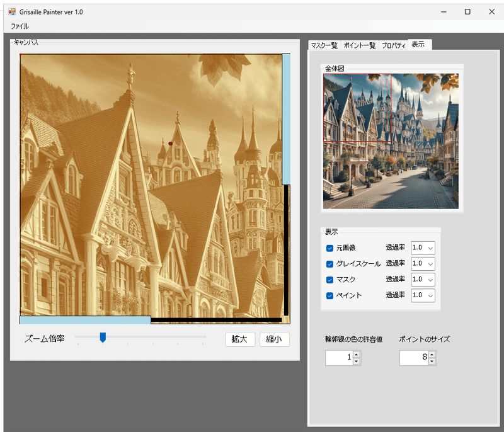
Task: Open 元画像 透過率 dropdown
Action: click(x=423, y=248)
